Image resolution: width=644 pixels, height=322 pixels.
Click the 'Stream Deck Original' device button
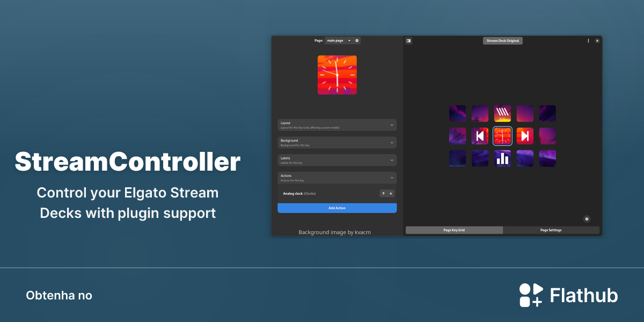tap(502, 40)
